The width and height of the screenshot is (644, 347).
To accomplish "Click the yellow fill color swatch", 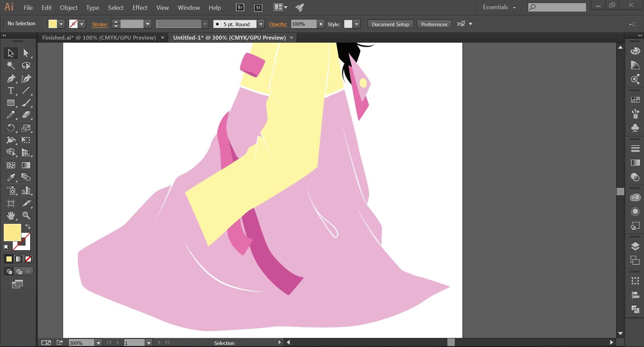I will coord(12,233).
